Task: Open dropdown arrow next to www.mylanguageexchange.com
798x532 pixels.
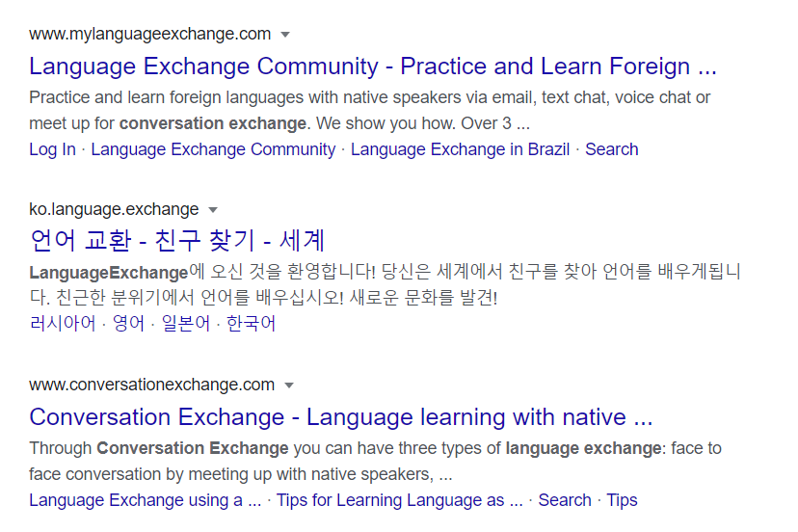Action: click(x=285, y=35)
